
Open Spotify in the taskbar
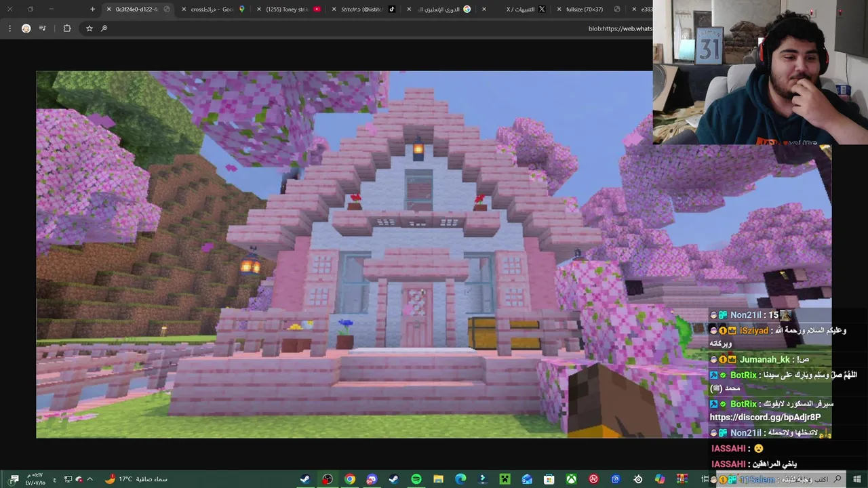[416, 479]
